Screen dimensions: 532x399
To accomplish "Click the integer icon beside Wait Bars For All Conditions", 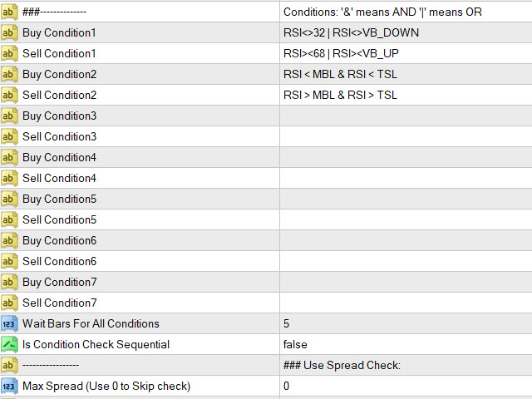I will (x=9, y=323).
